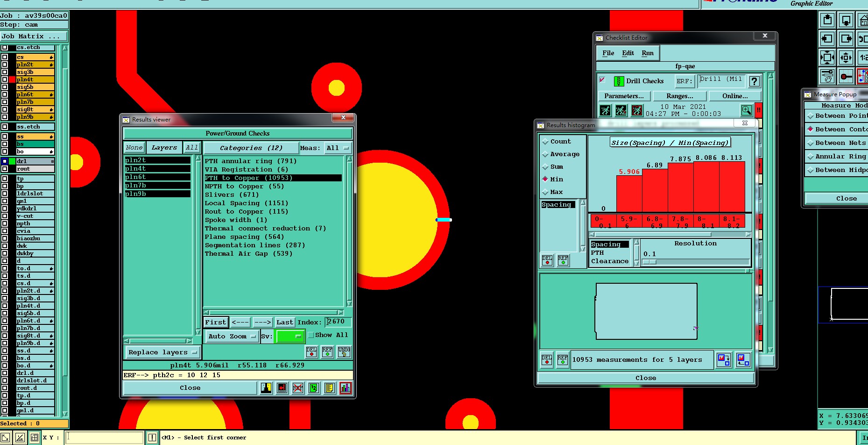The image size is (868, 445).
Task: Click the REF icon under the Spacing list
Action: point(563,260)
